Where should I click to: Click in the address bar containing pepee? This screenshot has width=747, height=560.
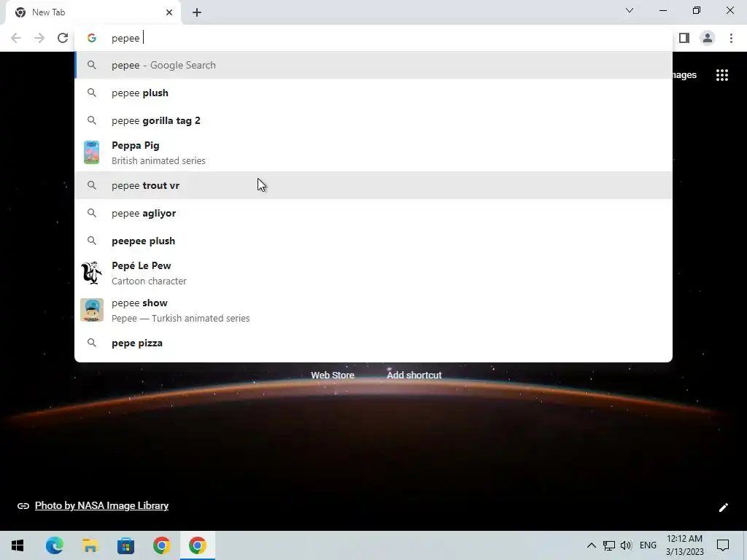click(373, 38)
